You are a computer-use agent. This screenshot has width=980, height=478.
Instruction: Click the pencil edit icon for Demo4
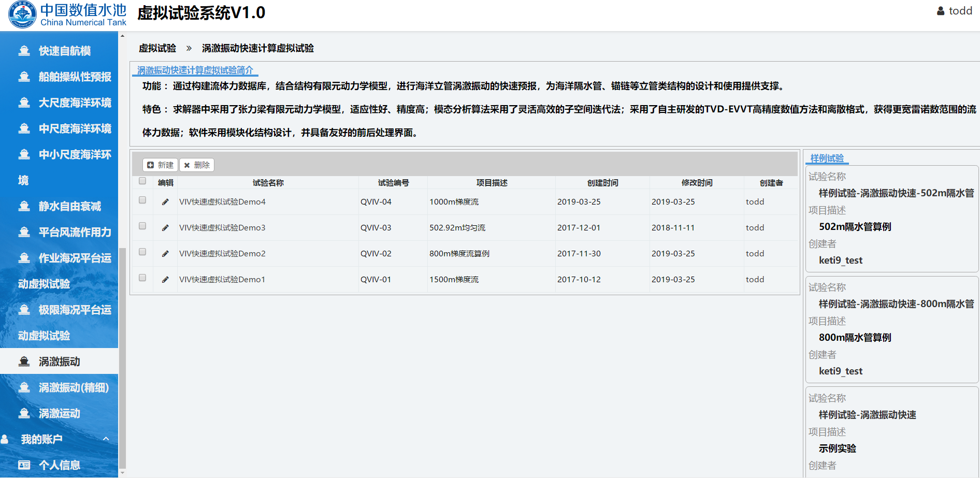pos(165,202)
